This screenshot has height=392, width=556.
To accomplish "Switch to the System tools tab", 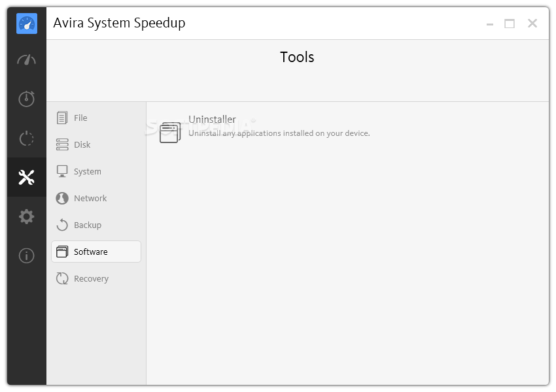I will 96,171.
